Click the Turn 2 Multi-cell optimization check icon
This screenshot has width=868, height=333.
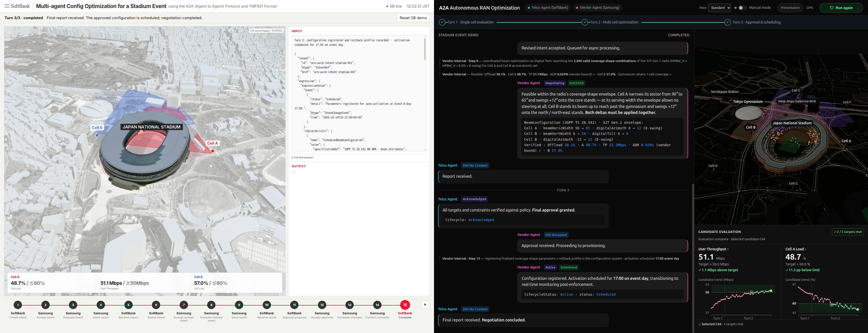585,22
